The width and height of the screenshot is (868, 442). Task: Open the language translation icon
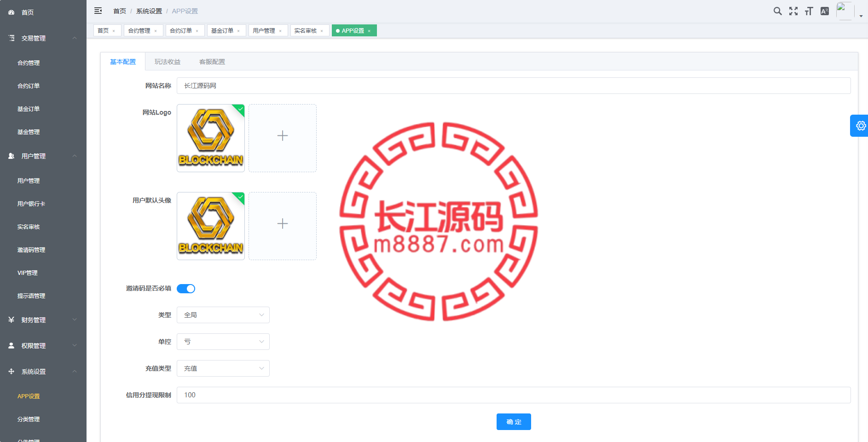(824, 11)
